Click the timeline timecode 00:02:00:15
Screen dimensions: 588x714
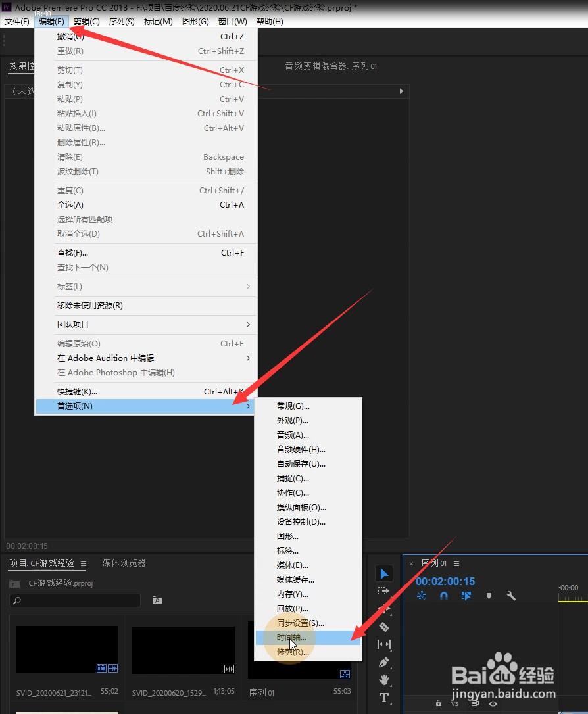pyautogui.click(x=445, y=581)
